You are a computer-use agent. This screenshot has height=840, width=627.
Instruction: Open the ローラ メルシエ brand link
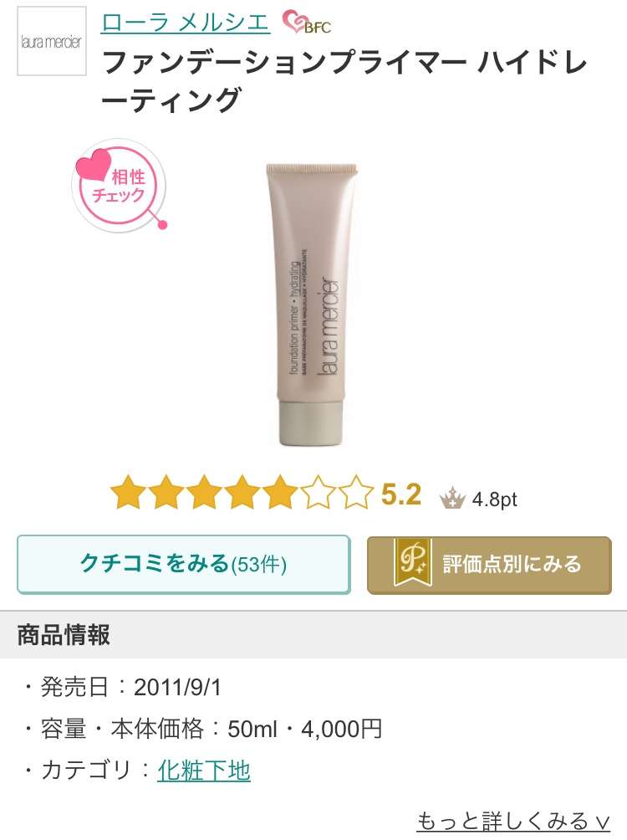pos(185,23)
